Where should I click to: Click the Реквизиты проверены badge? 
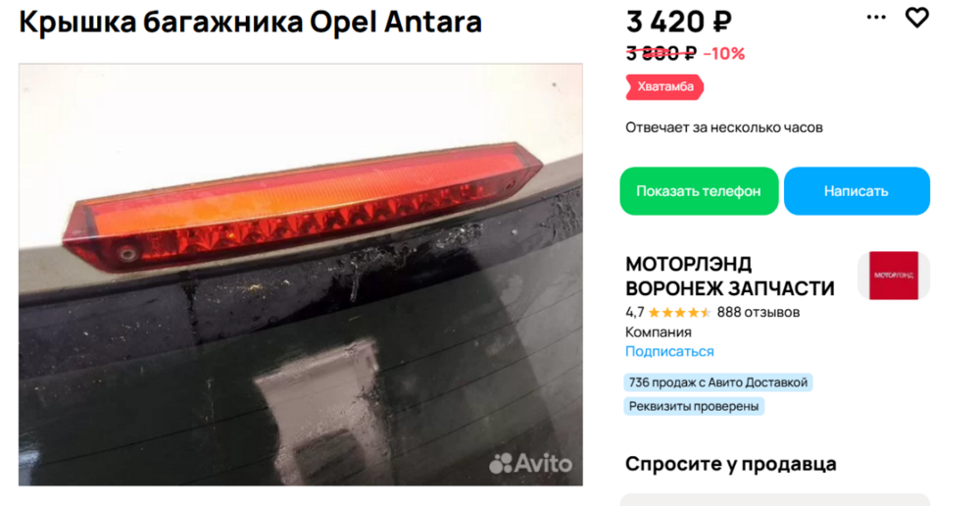coord(694,407)
